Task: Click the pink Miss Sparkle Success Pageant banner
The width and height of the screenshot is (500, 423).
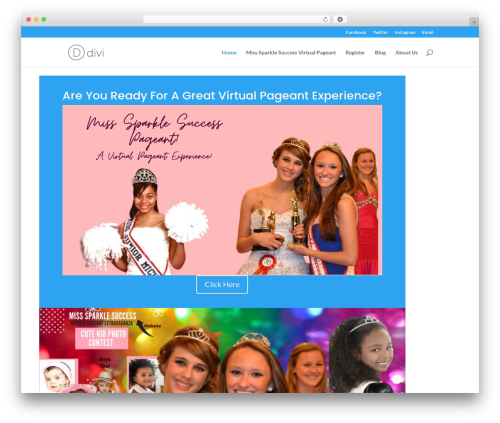Action: (x=222, y=190)
